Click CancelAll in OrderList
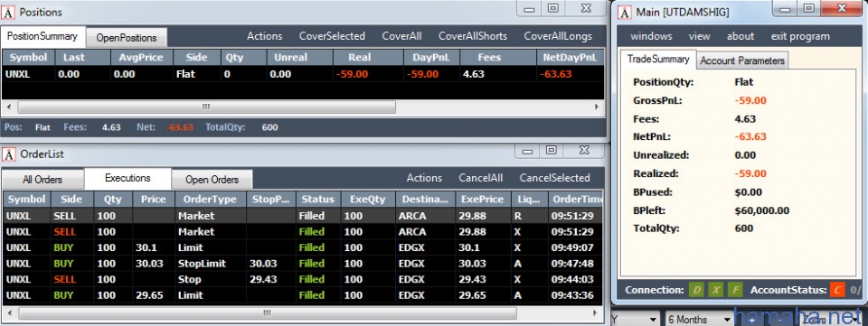Image resolution: width=868 pixels, height=326 pixels. [480, 178]
